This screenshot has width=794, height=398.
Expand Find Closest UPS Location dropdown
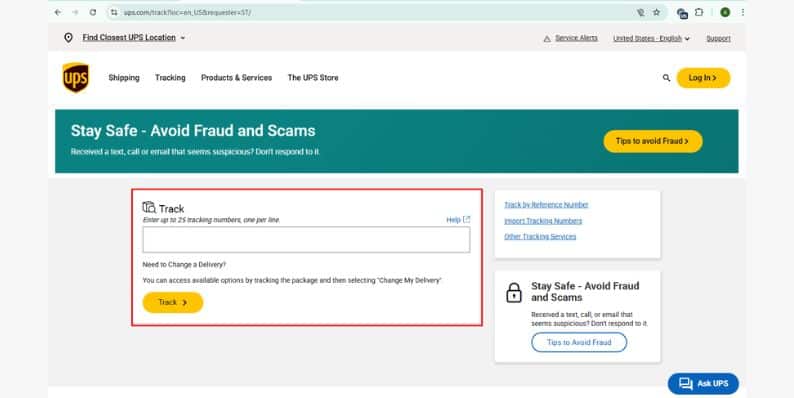[x=134, y=37]
